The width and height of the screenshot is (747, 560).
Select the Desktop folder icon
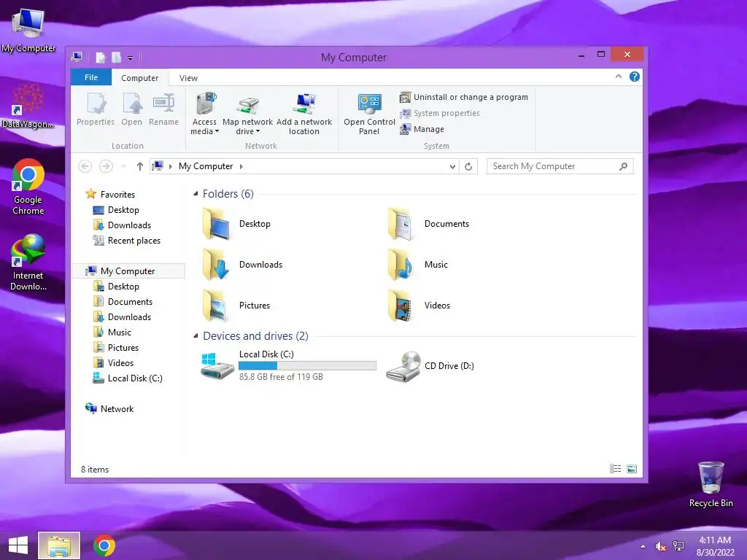pos(217,224)
